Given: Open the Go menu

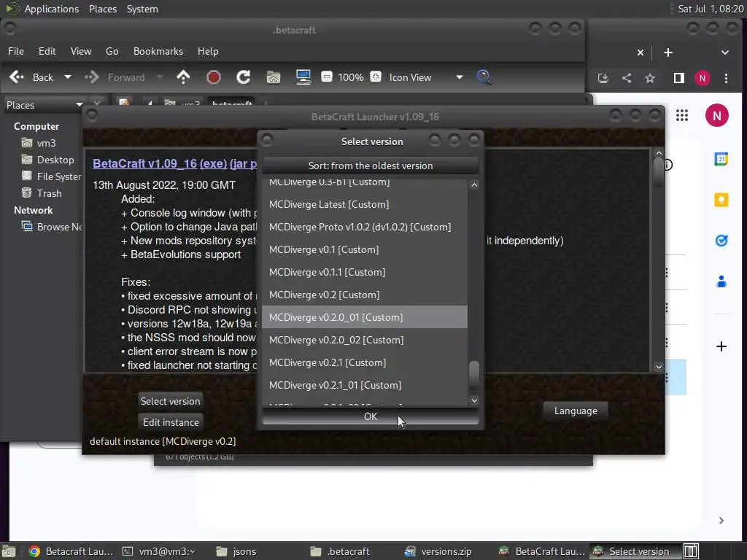Looking at the screenshot, I should click(112, 51).
